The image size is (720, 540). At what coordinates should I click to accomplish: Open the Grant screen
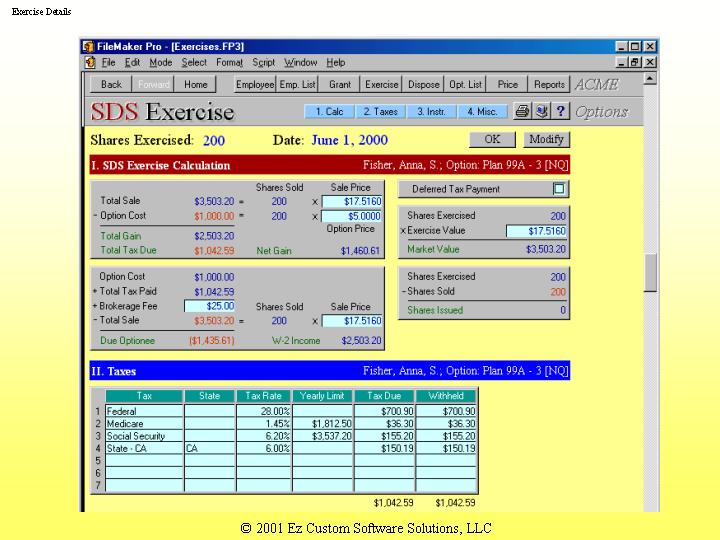coord(339,84)
